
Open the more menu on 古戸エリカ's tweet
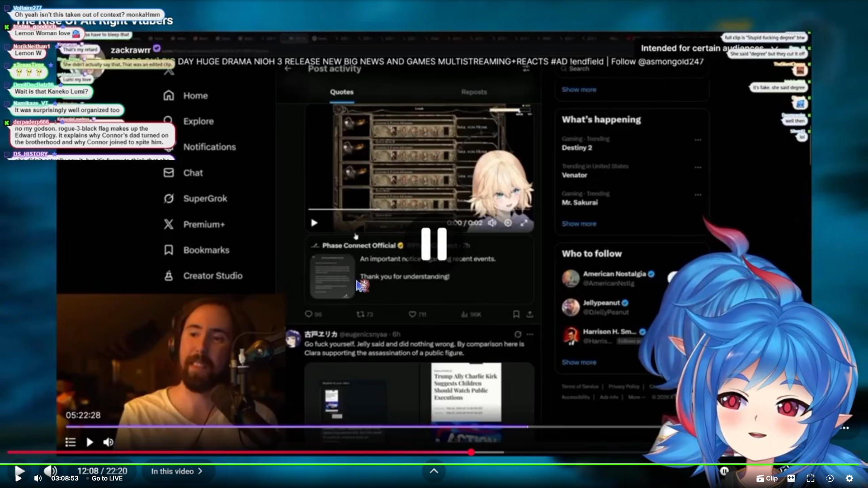(x=530, y=334)
